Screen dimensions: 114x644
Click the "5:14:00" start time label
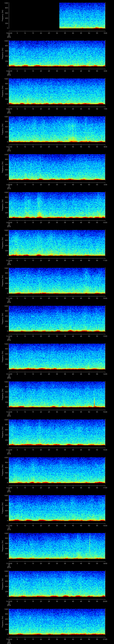[x=9, y=412]
